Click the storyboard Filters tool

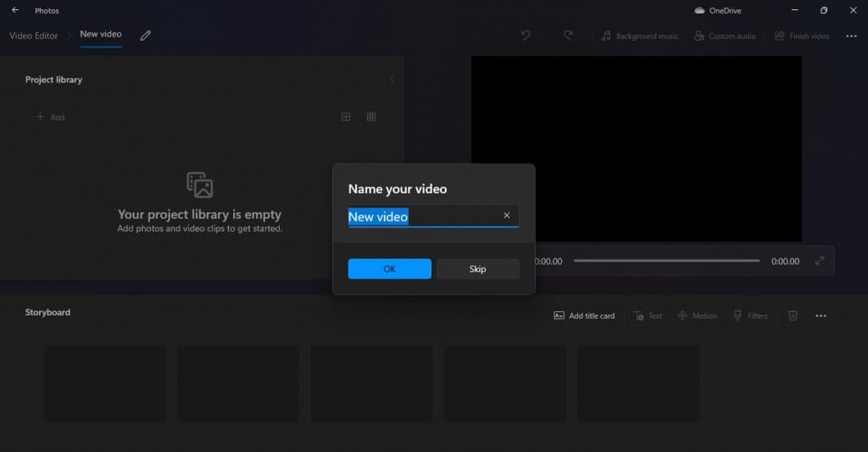(751, 315)
